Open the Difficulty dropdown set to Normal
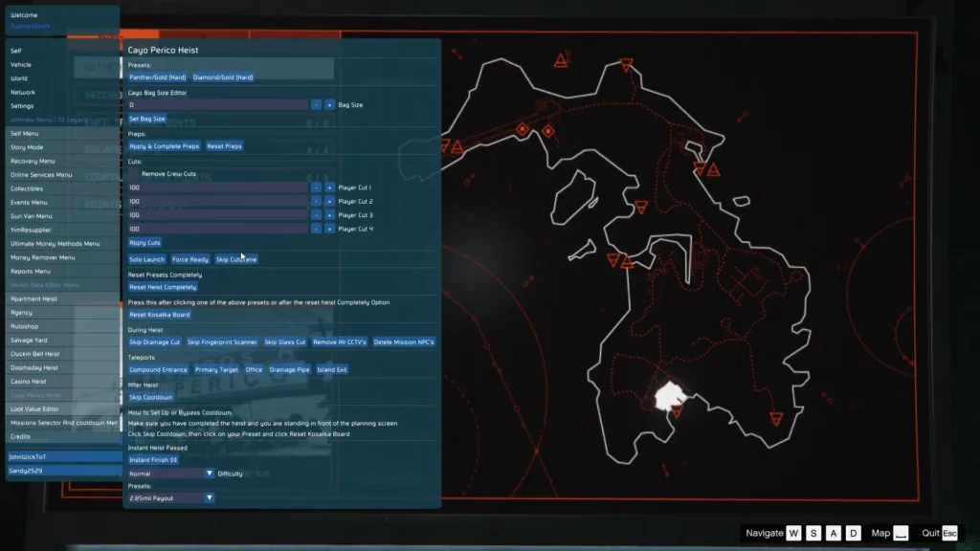Image resolution: width=980 pixels, height=551 pixels. coord(170,474)
